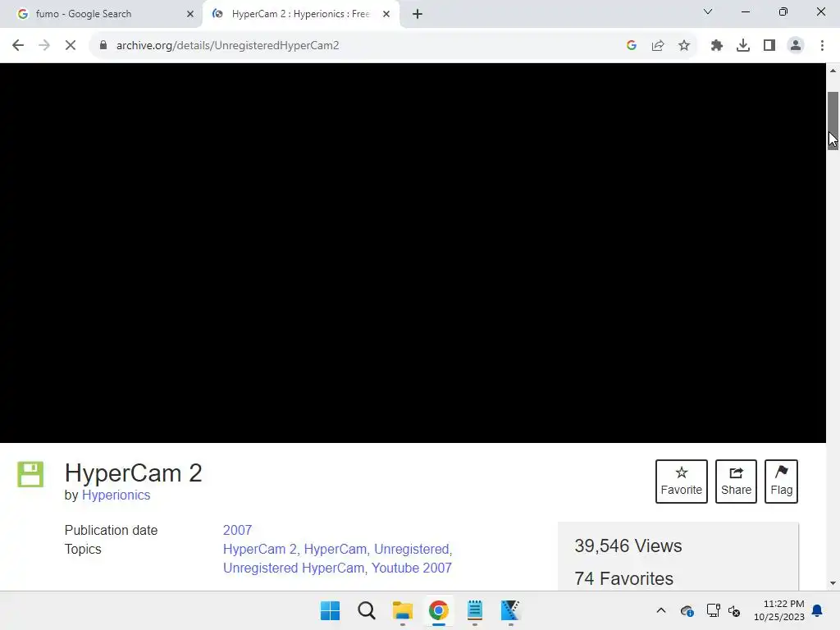Image resolution: width=840 pixels, height=630 pixels.
Task: Click the scrollbar up arrow
Action: (x=833, y=71)
